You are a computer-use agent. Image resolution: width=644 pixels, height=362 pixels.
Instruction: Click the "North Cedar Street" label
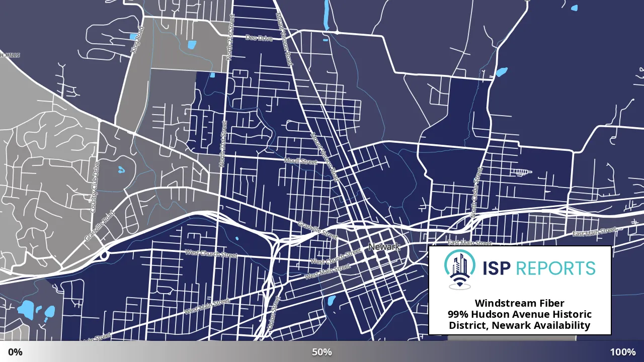(476, 192)
